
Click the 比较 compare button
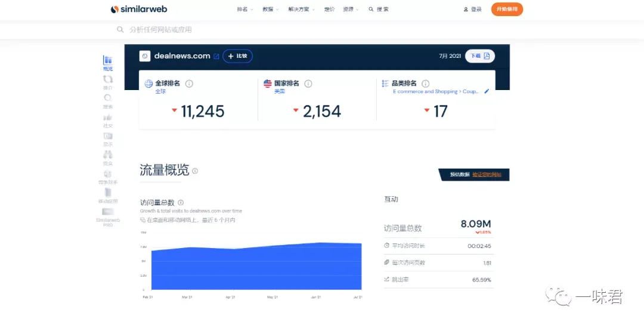(237, 56)
